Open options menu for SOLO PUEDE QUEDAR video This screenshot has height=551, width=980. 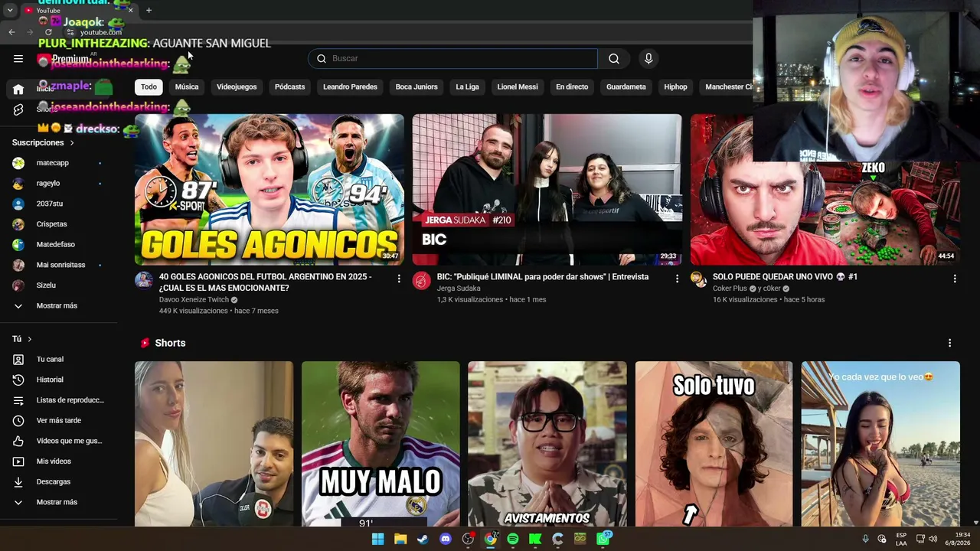[x=955, y=279]
